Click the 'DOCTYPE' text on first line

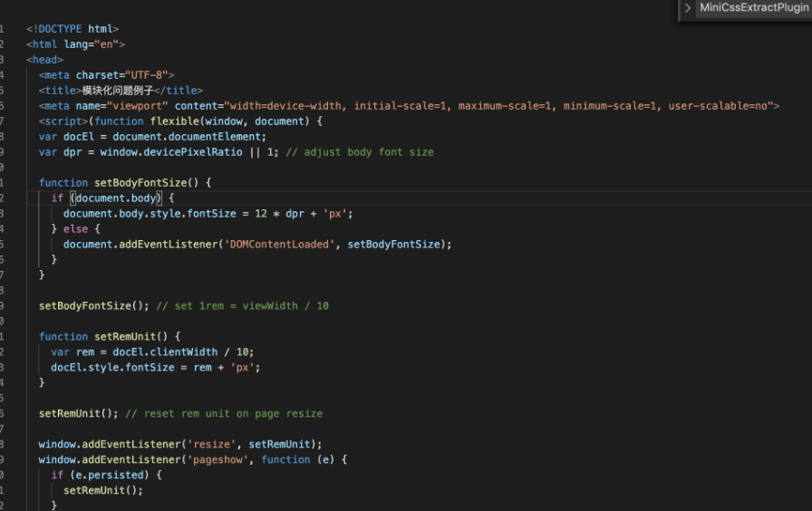point(60,29)
